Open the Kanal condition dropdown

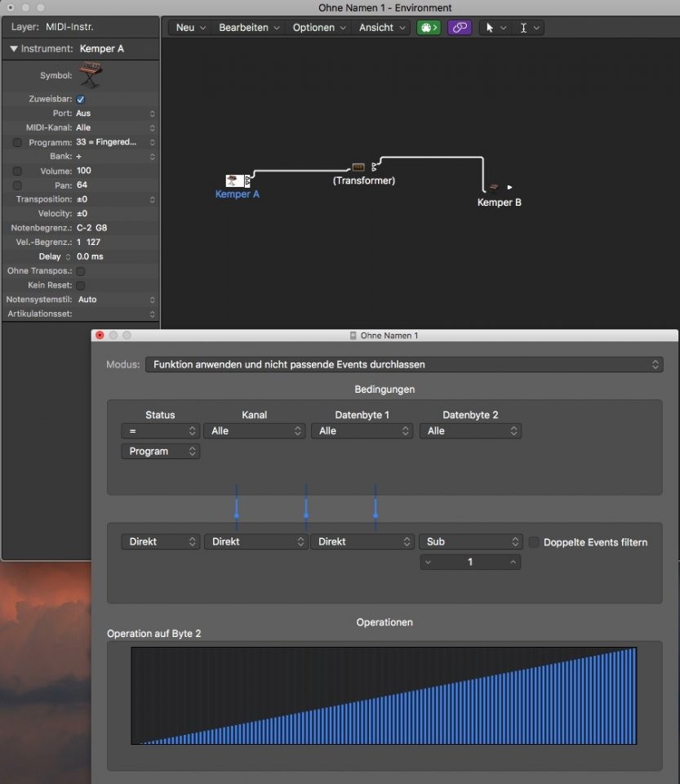click(x=255, y=431)
